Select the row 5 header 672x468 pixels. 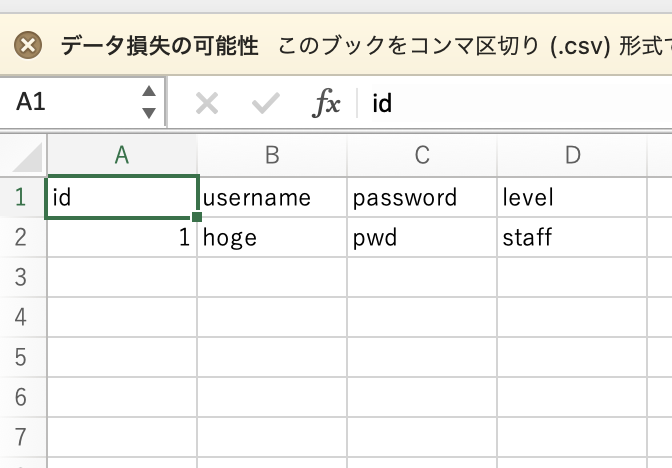point(23,357)
